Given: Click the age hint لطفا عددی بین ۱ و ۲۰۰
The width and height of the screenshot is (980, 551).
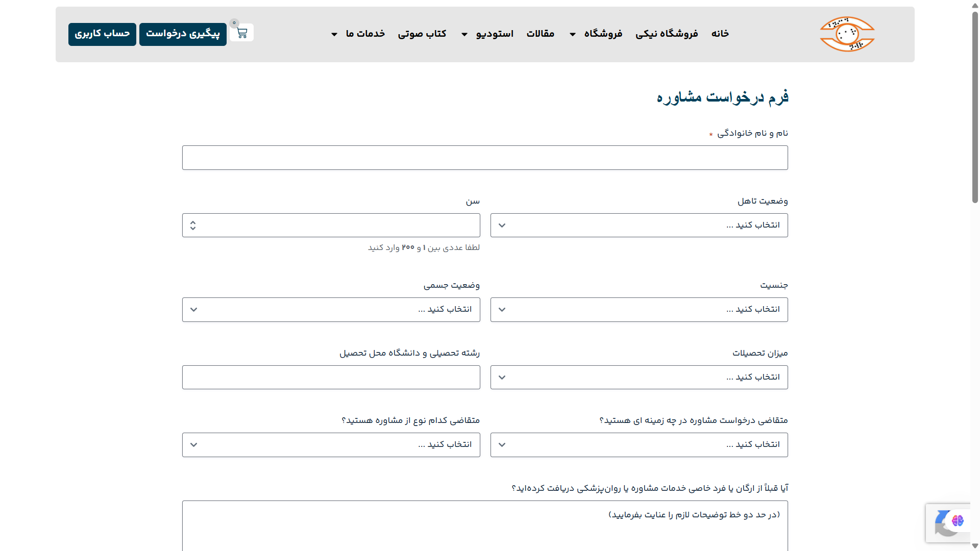Looking at the screenshot, I should click(424, 247).
